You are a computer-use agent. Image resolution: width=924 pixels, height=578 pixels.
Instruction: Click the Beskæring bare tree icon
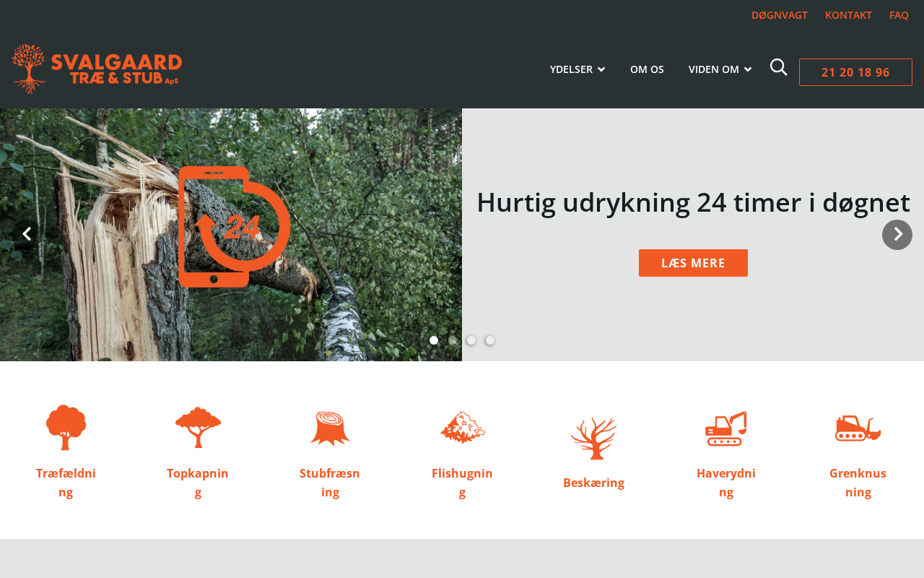coord(593,438)
